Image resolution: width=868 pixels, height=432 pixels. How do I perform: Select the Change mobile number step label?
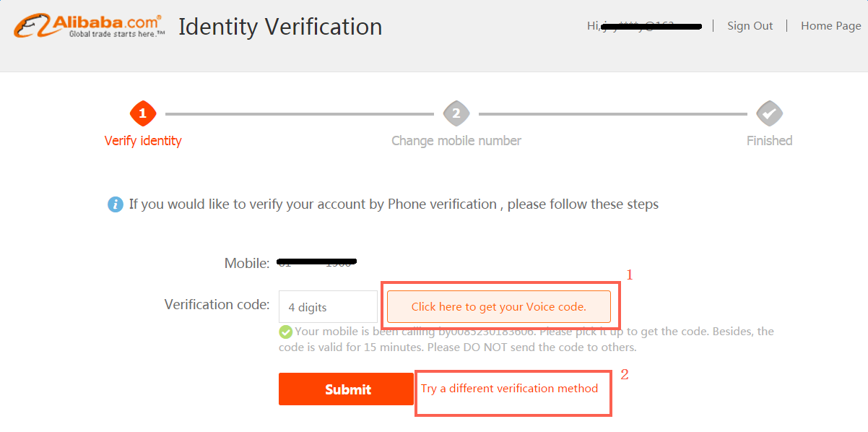[456, 141]
